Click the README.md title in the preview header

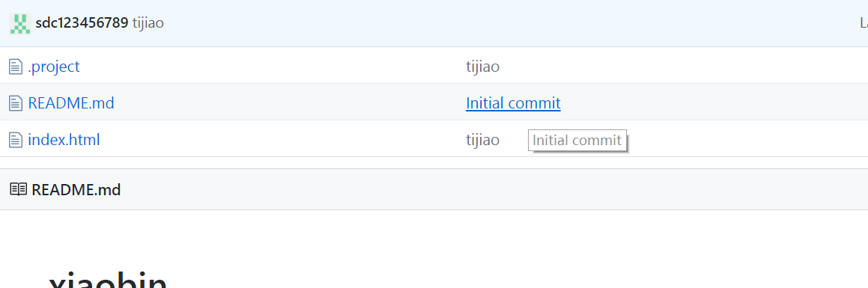point(76,189)
